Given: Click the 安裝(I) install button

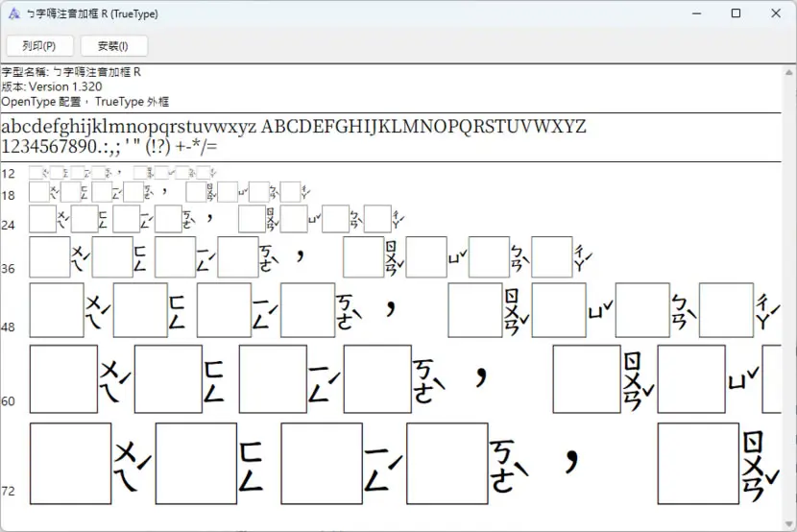Looking at the screenshot, I should 114,46.
